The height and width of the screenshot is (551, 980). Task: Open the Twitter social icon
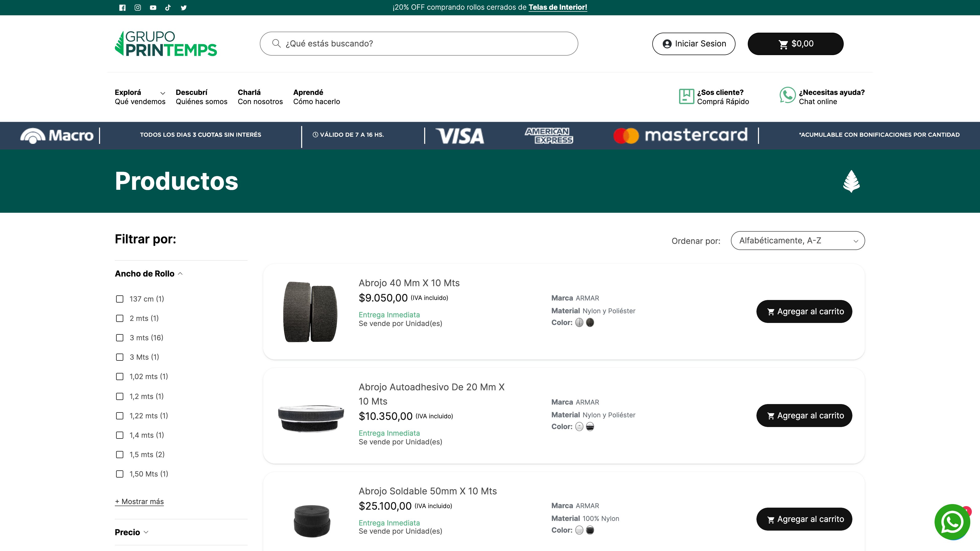tap(184, 8)
